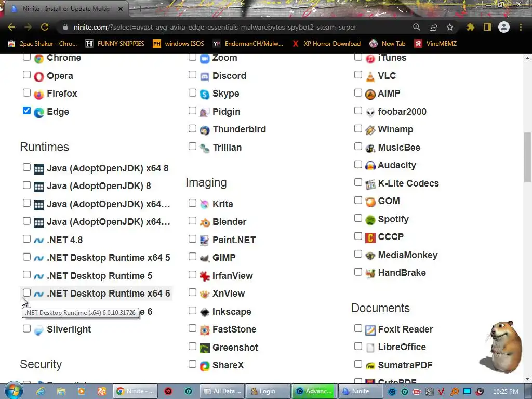Click the Krita icon

[x=205, y=205]
